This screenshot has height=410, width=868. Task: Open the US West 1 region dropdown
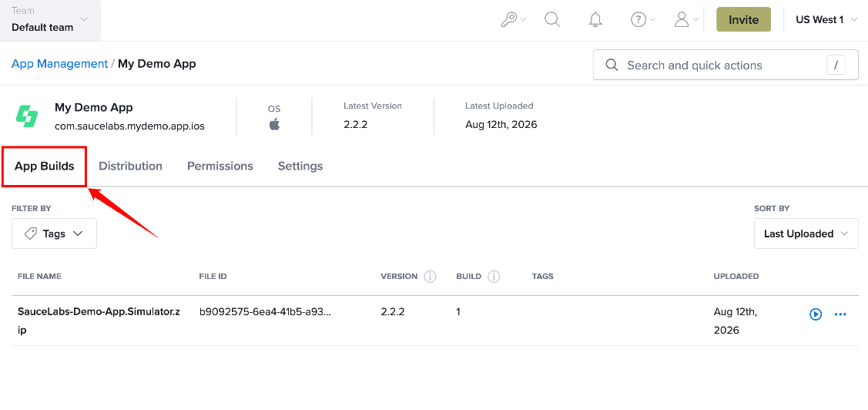pos(826,20)
